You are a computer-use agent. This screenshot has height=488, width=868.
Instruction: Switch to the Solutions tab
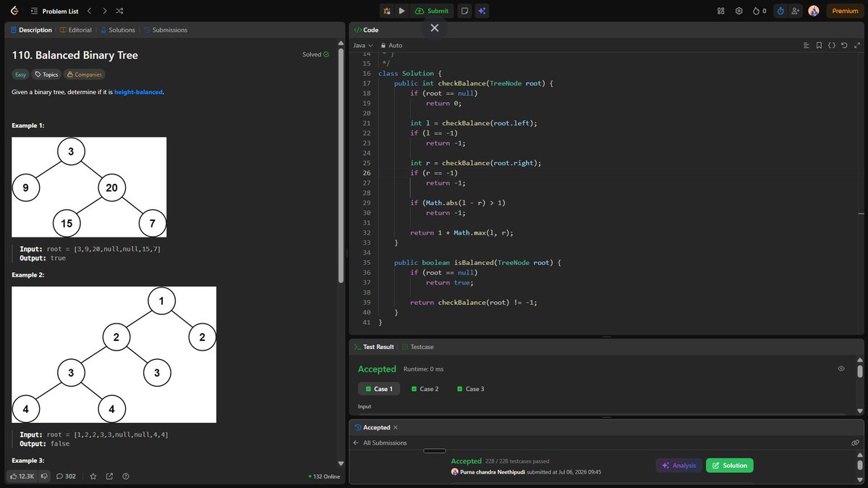(117, 30)
